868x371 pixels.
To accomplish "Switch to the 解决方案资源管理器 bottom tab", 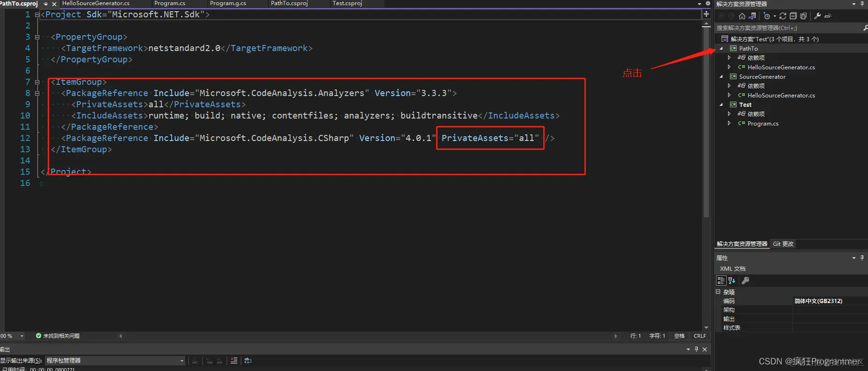I will point(742,244).
